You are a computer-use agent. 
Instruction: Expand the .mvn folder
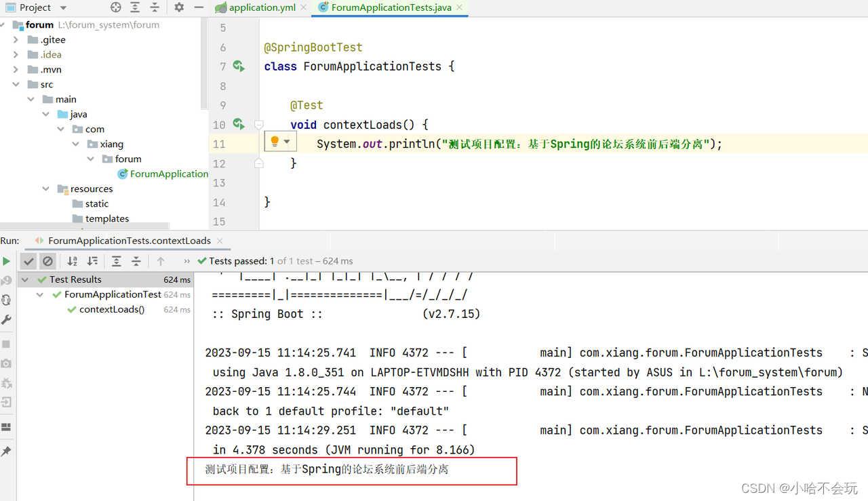point(16,69)
